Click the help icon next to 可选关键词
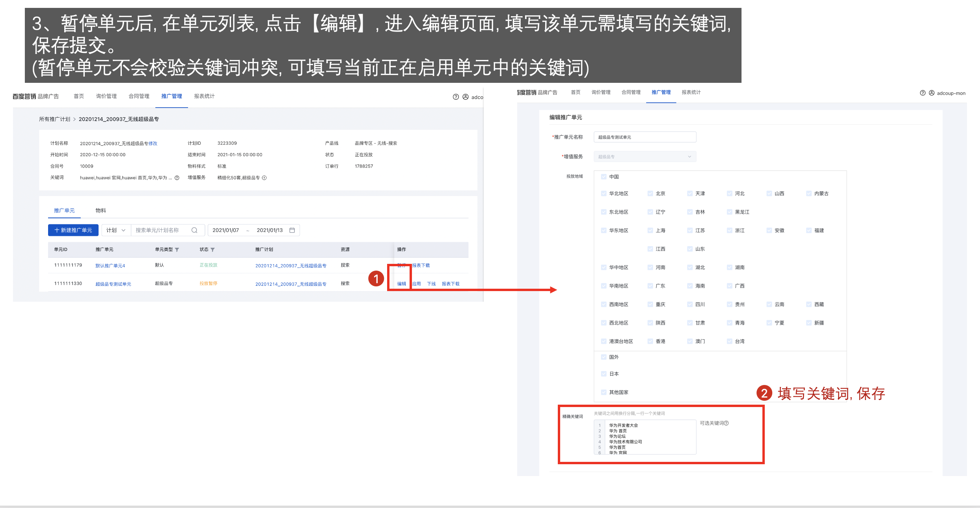Image resolution: width=980 pixels, height=508 pixels. [726, 423]
